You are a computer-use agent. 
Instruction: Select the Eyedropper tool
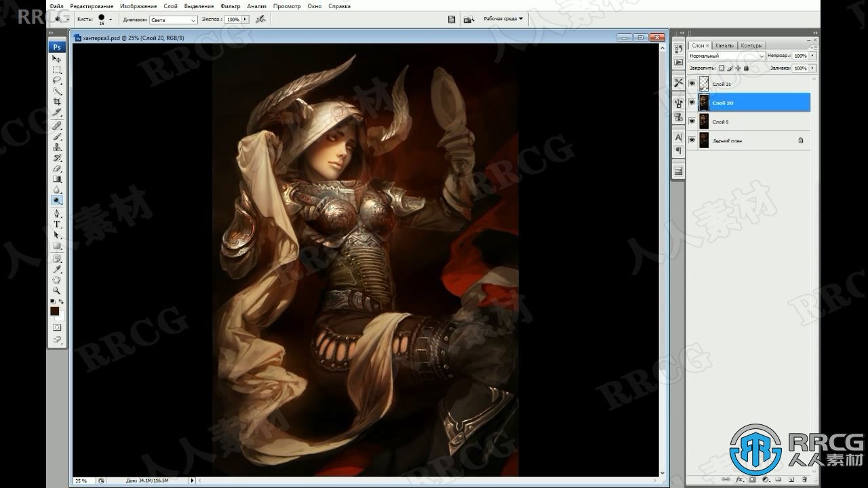tap(57, 269)
